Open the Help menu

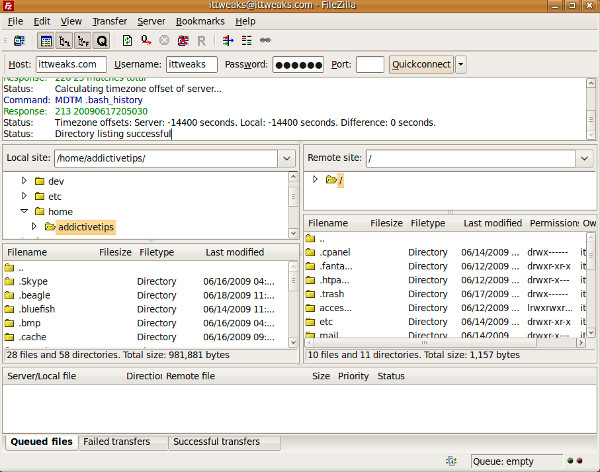click(245, 21)
